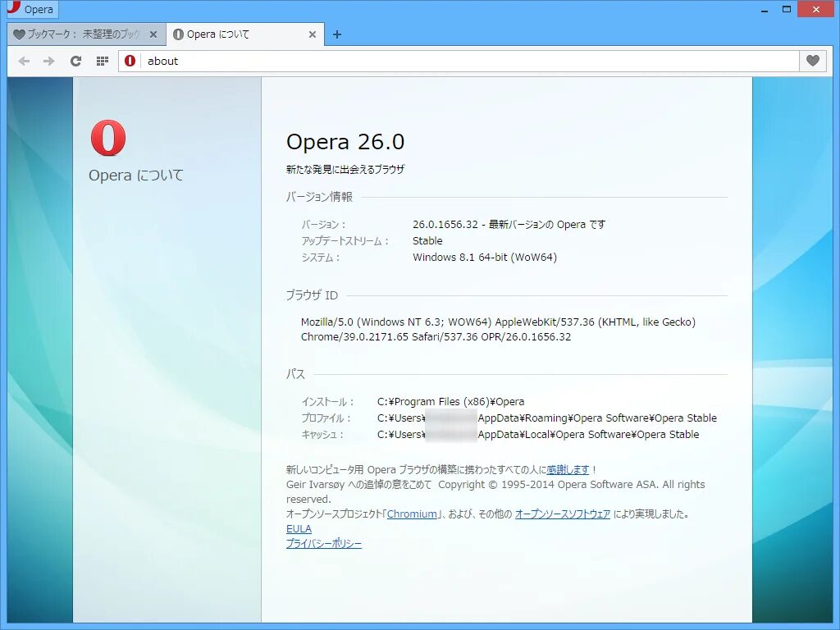Maximize the Opera window
Viewport: 840px width, 630px height.
coord(787,9)
